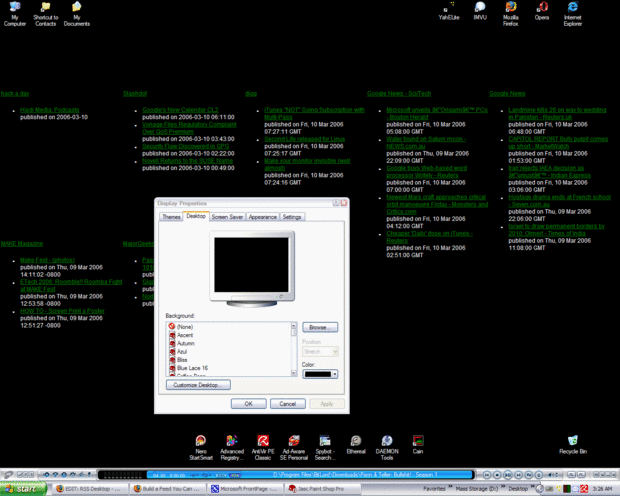This screenshot has width=620, height=496.
Task: Confirm with the OK button
Action: (248, 404)
